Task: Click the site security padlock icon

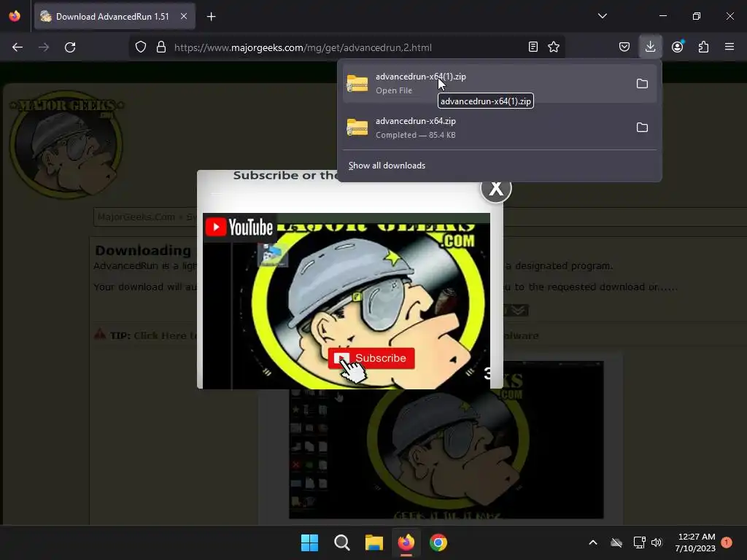Action: [x=161, y=47]
